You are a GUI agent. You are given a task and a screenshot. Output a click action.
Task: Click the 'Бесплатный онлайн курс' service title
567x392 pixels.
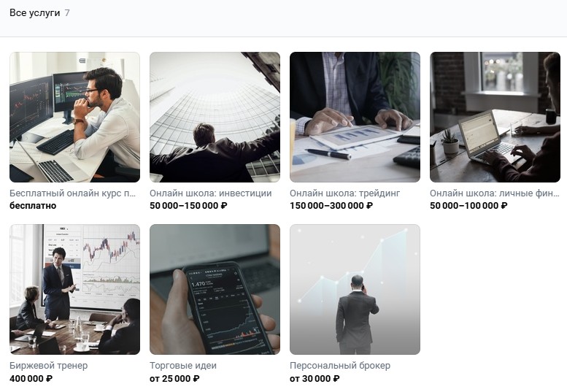pyautogui.click(x=72, y=193)
